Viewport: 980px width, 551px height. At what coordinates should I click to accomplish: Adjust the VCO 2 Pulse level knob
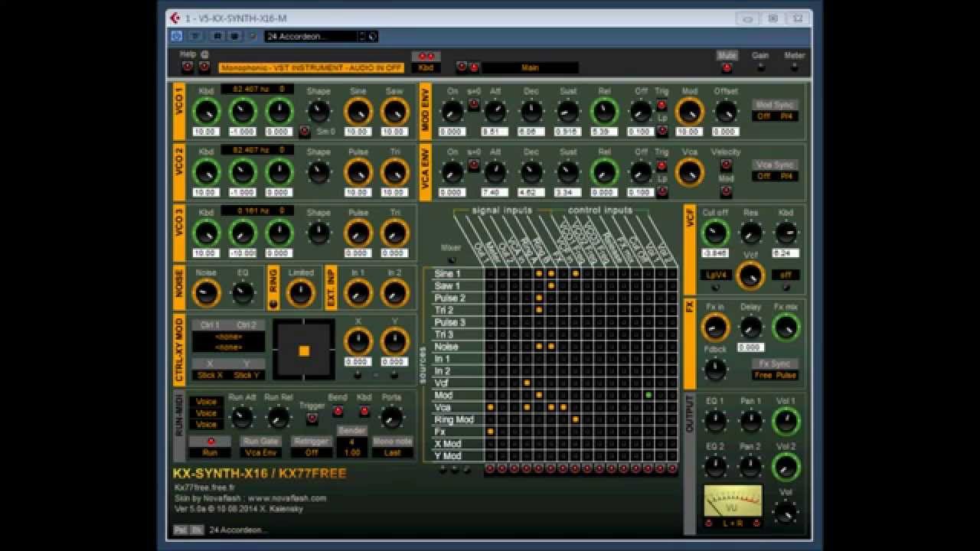[x=358, y=172]
